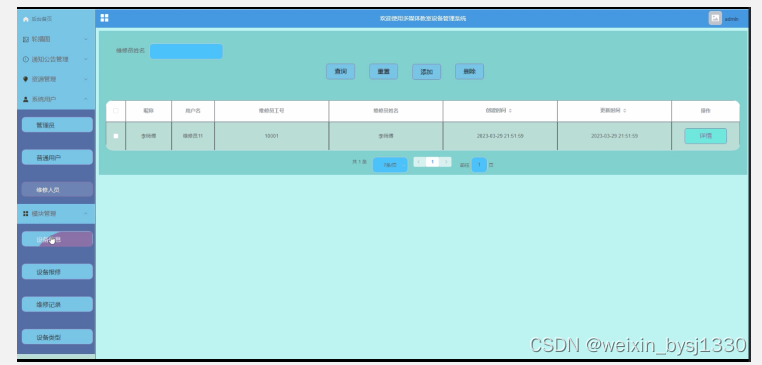Open the 设备信息 sidebar item
The image size is (762, 365).
click(57, 239)
